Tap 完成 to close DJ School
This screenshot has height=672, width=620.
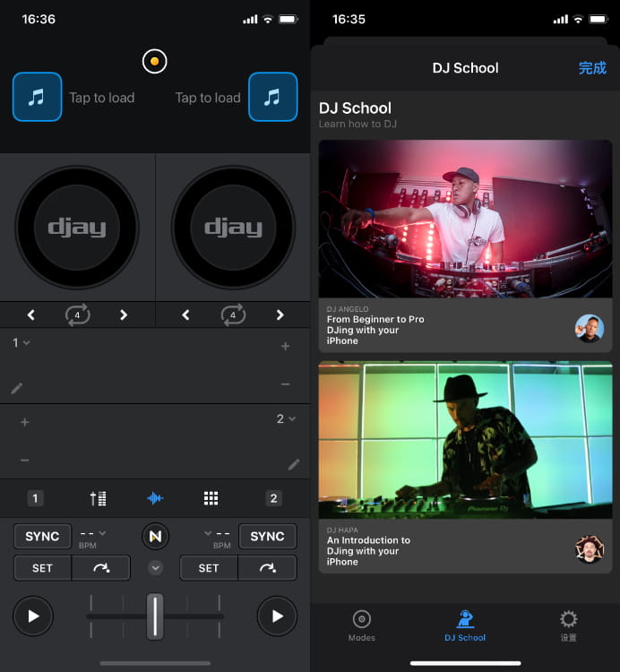pos(592,68)
